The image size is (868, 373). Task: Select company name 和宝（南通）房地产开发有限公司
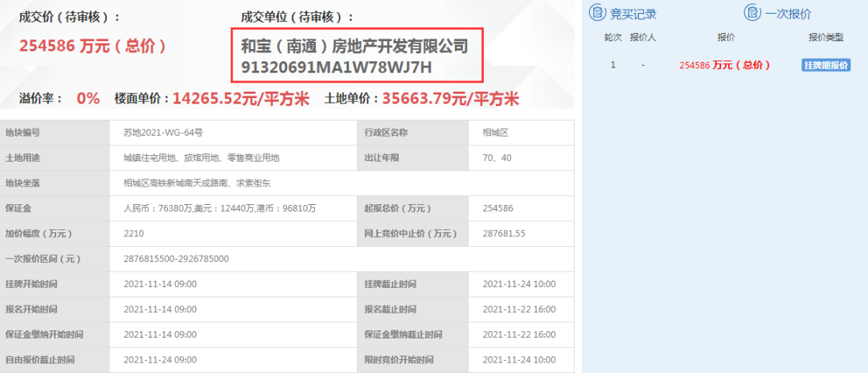coord(354,46)
